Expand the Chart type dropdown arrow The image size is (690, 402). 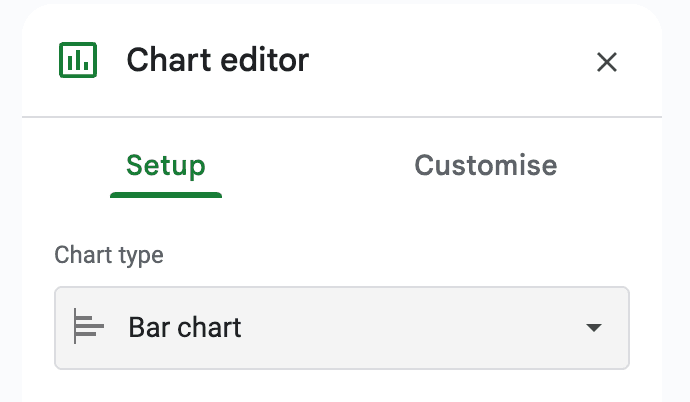(x=593, y=328)
